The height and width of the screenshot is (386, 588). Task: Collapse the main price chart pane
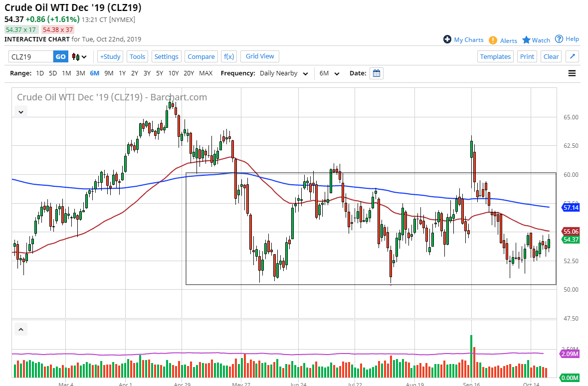click(x=21, y=112)
